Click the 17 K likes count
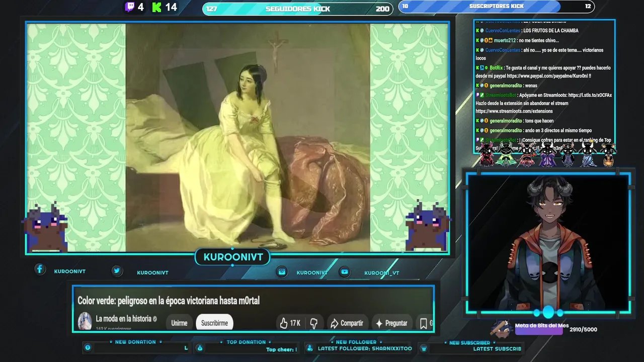This screenshot has height=362, width=644. pos(295,323)
